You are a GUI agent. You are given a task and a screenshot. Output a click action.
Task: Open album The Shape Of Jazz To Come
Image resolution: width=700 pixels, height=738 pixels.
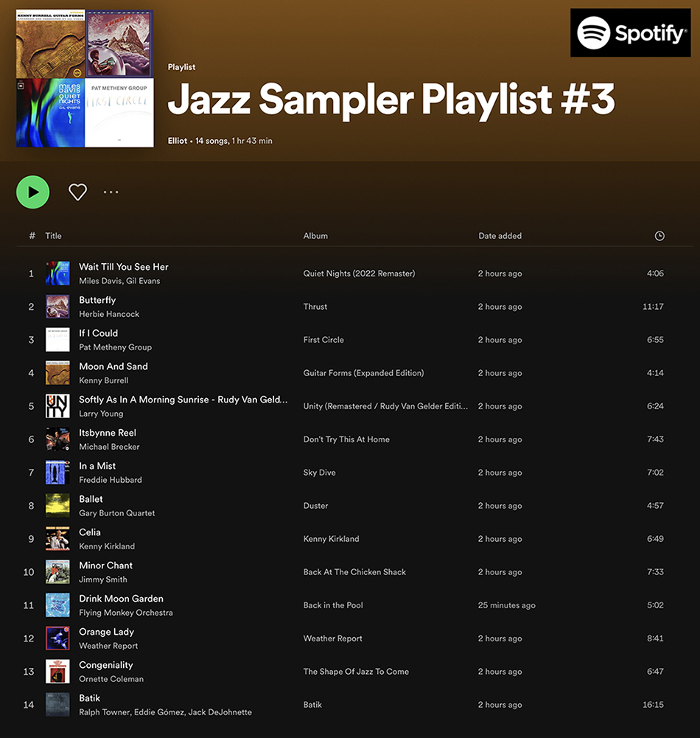click(356, 672)
